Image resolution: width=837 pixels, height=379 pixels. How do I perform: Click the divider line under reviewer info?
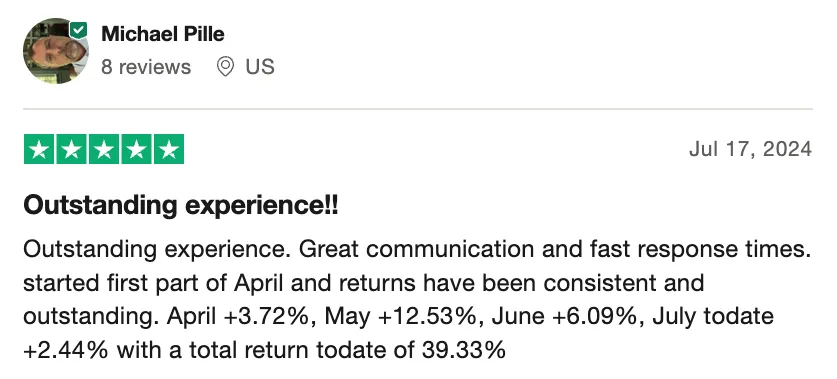tap(417, 109)
